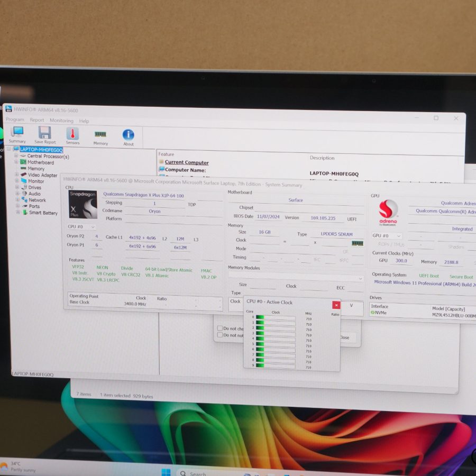
Task: Expand the Network tree node
Action: (17, 199)
